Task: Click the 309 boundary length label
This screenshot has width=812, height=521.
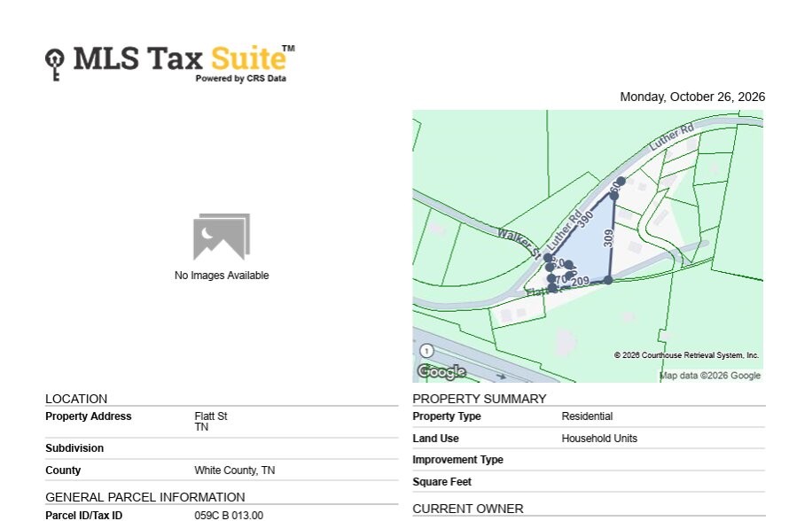Action: 608,238
